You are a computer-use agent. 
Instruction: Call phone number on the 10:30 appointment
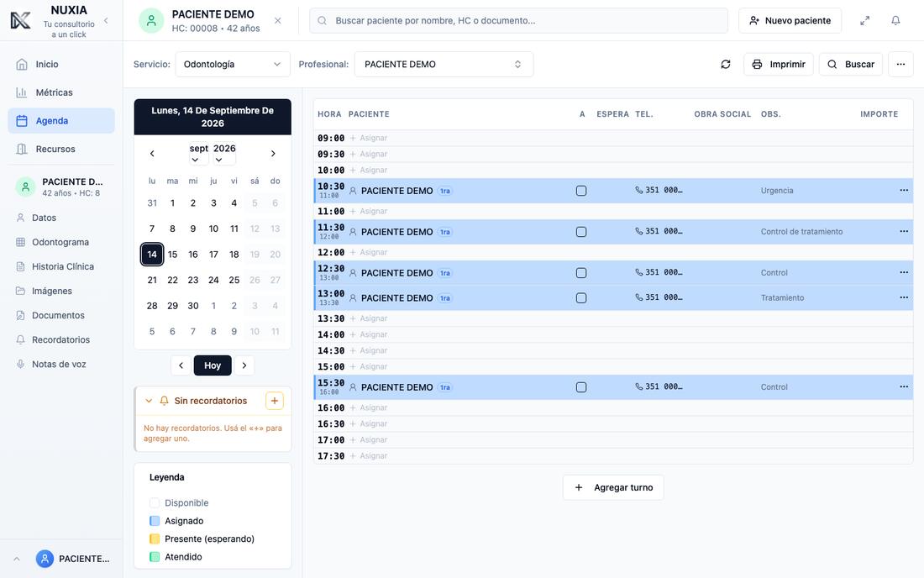659,191
